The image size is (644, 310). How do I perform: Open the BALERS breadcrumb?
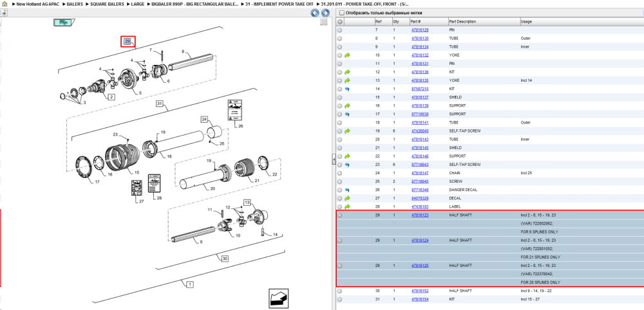coord(74,3)
